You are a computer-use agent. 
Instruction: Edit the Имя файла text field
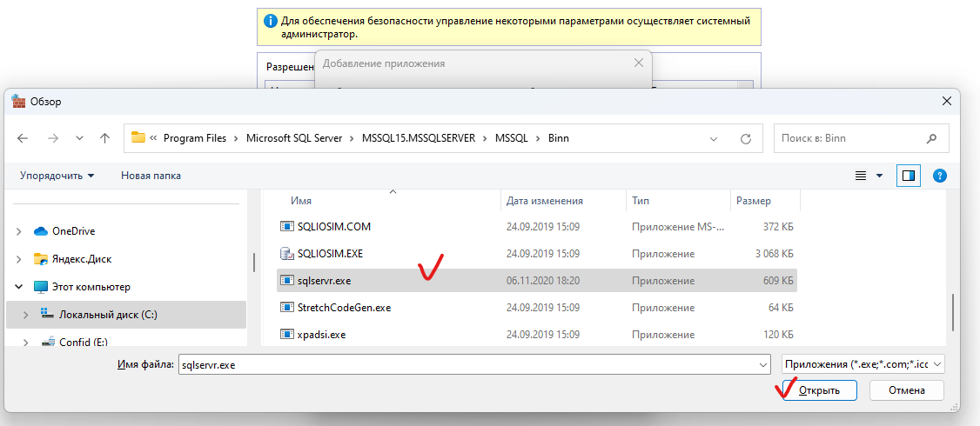tap(467, 364)
